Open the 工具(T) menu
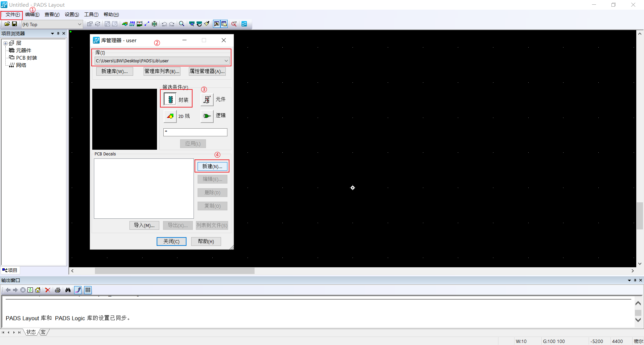The height and width of the screenshot is (345, 644). pos(91,14)
